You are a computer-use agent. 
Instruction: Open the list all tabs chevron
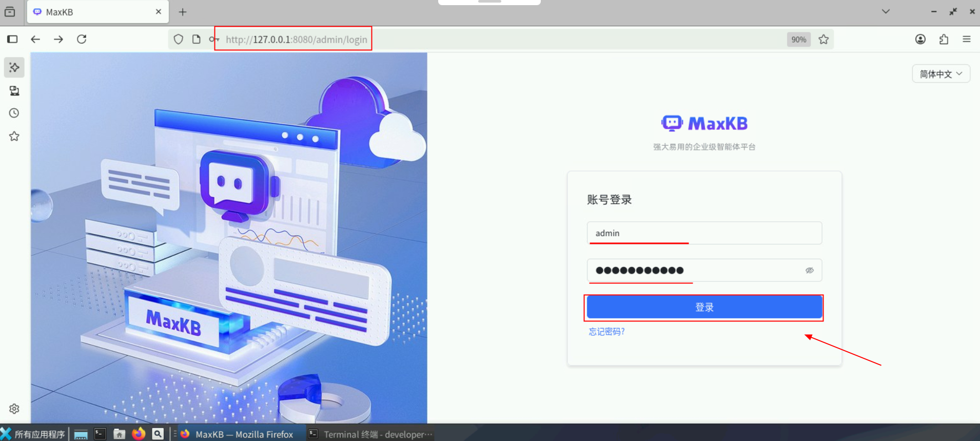886,12
